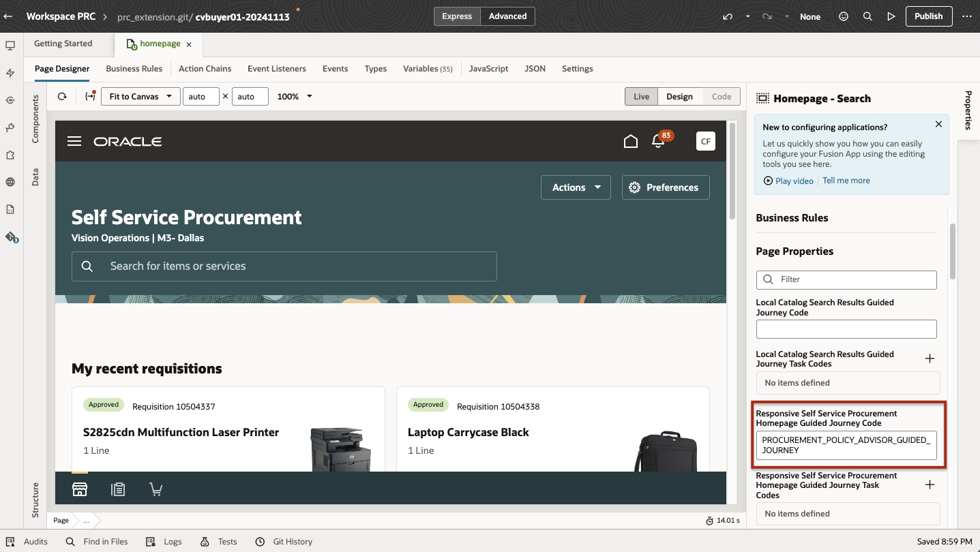Viewport: 980px width, 552px height.
Task: Click the shopping cart icon
Action: 156,489
